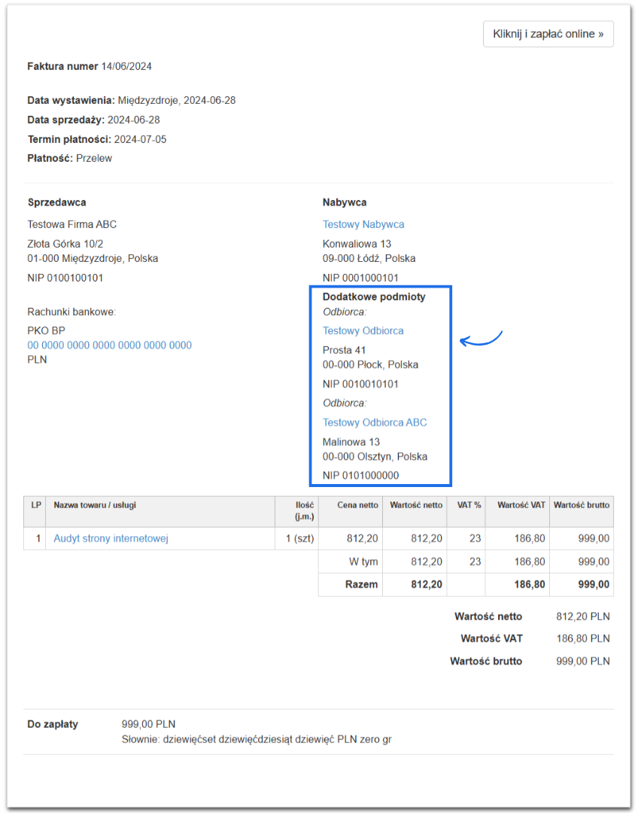Click the 'Dodatkowe podmioty' heading
644x813 pixels.
pos(374,297)
